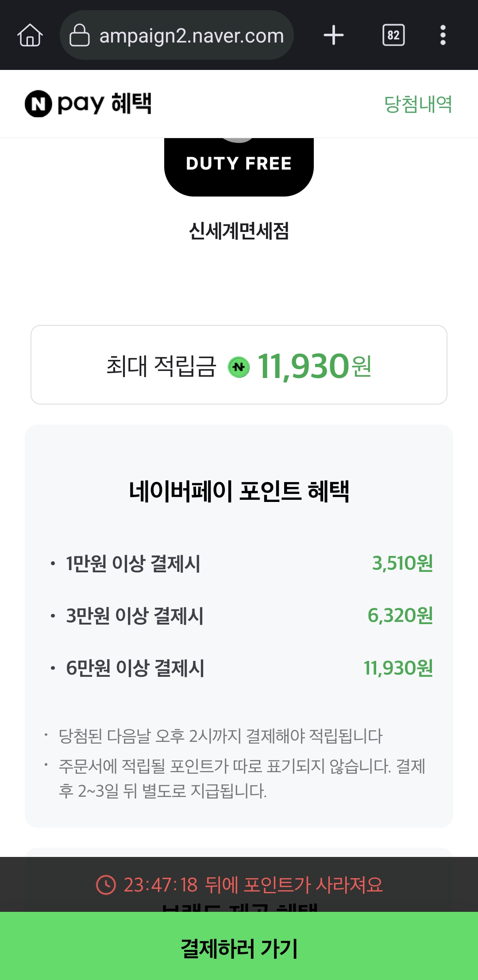Open the browser three-dot menu
Viewport: 478px width, 980px height.
click(443, 35)
